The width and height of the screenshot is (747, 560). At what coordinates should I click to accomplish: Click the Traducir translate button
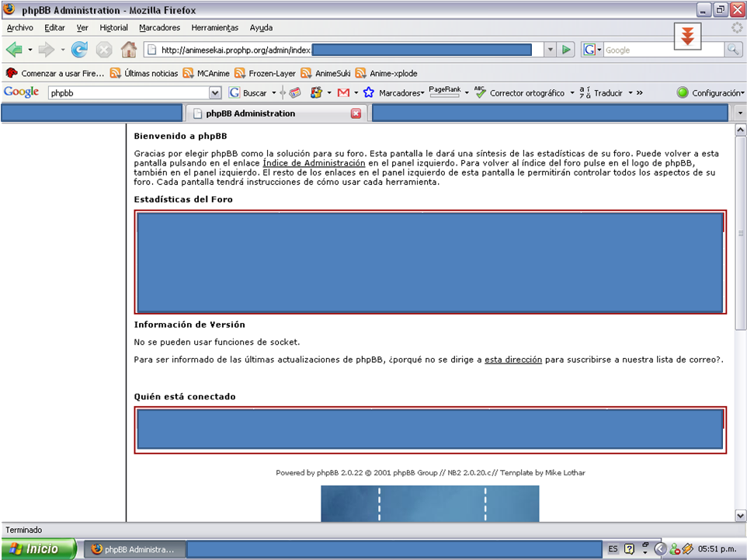601,93
